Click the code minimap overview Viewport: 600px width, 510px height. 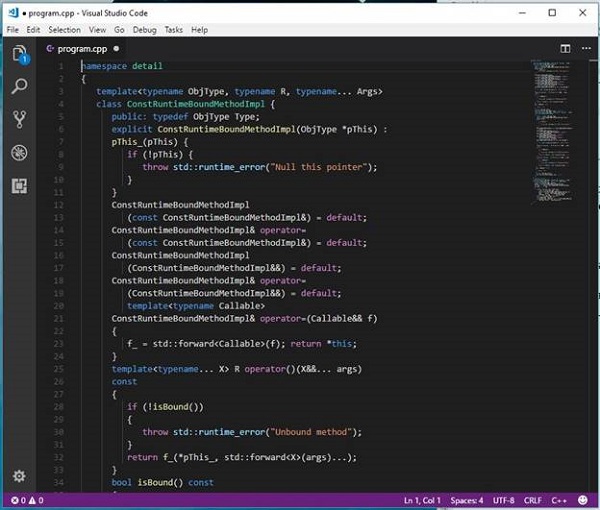[556, 120]
